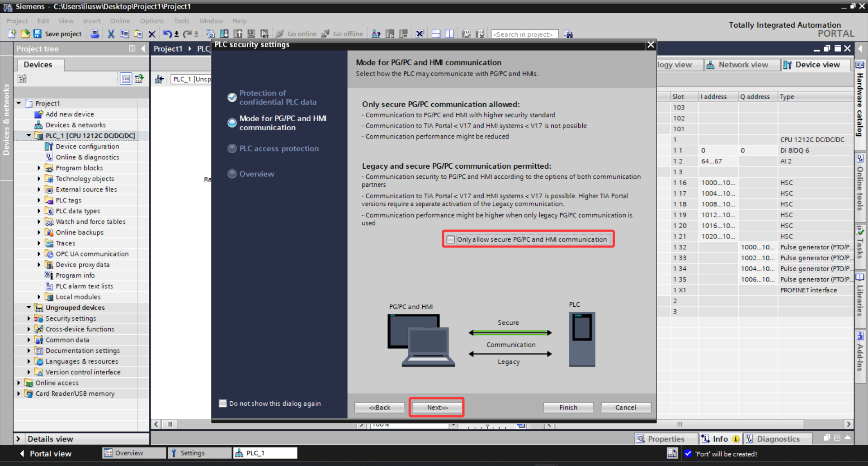Click the Delete X toolbar icon
Image resolution: width=868 pixels, height=466 pixels.
[x=152, y=34]
